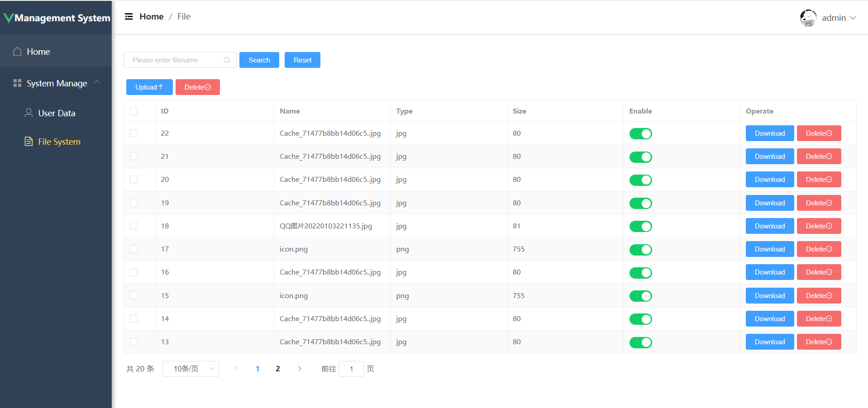Click the User Data person icon
The width and height of the screenshot is (868, 408).
(x=29, y=113)
